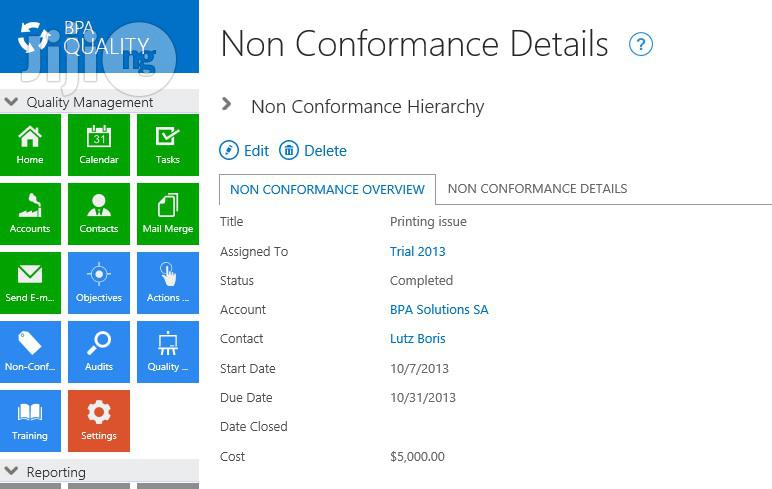Open the Calendar tile

pyautogui.click(x=99, y=145)
